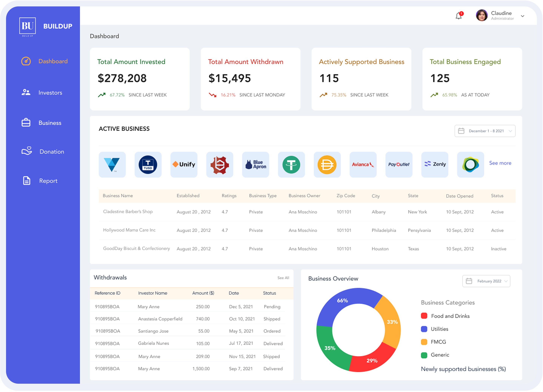Image resolution: width=543 pixels, height=392 pixels.
Task: Select the TUSD business logo
Action: click(x=148, y=165)
